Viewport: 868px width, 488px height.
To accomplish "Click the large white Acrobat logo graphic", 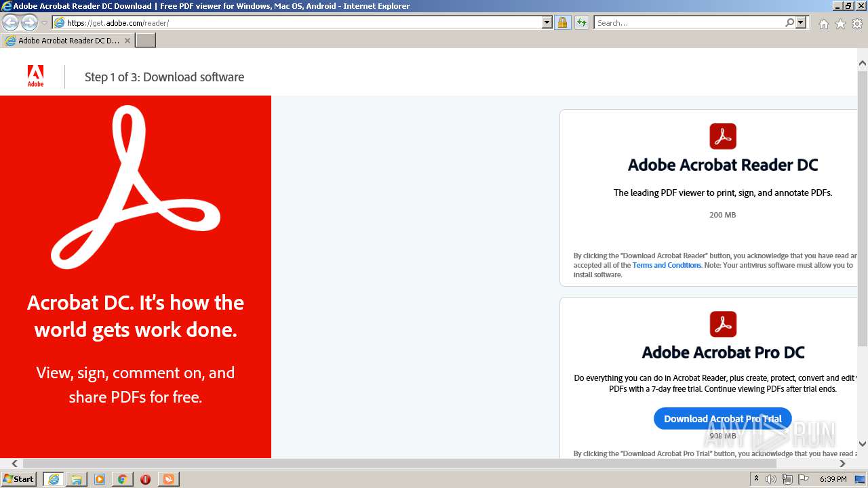I will [136, 188].
